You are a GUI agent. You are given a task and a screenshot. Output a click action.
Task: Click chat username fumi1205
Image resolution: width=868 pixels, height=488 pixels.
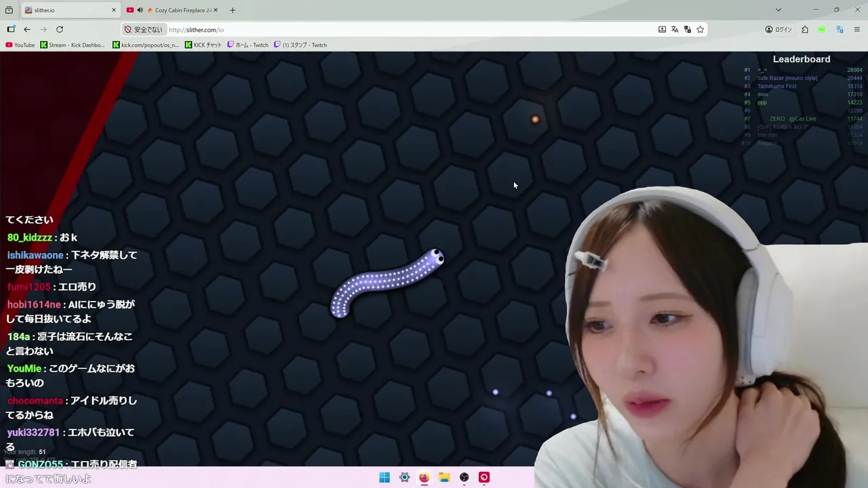point(29,287)
